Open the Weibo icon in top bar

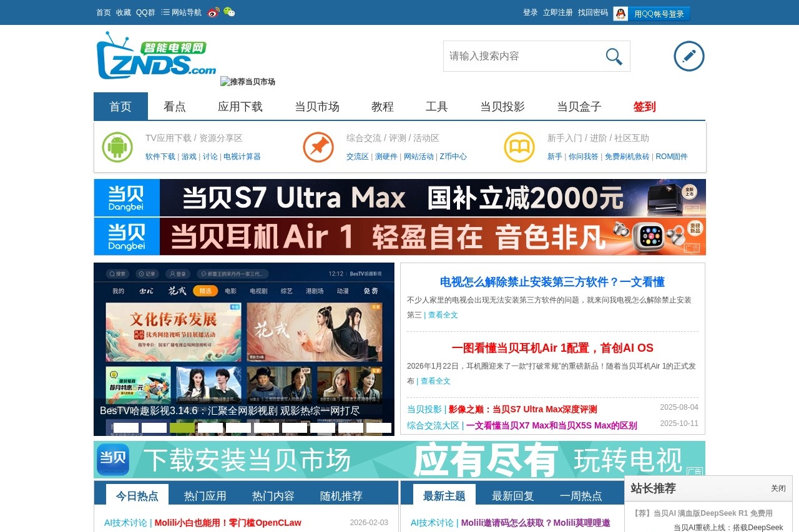(x=213, y=12)
